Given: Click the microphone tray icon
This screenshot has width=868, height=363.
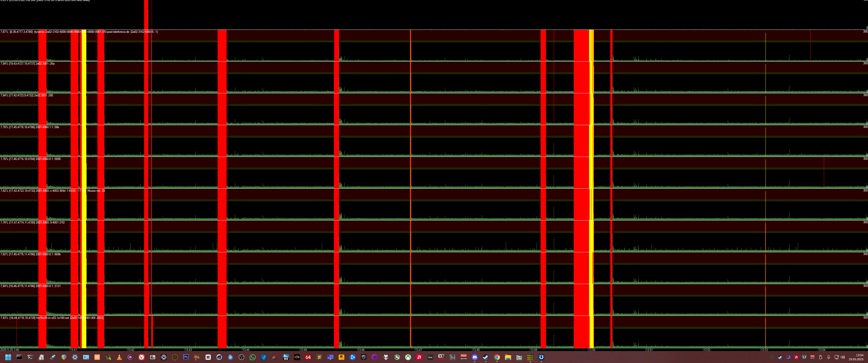Looking at the screenshot, I should pos(829,357).
